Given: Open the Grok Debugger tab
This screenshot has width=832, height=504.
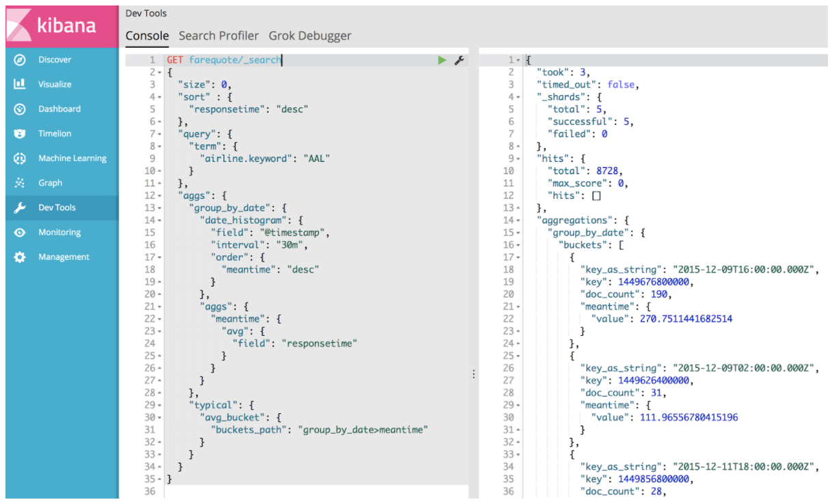Looking at the screenshot, I should [x=309, y=36].
